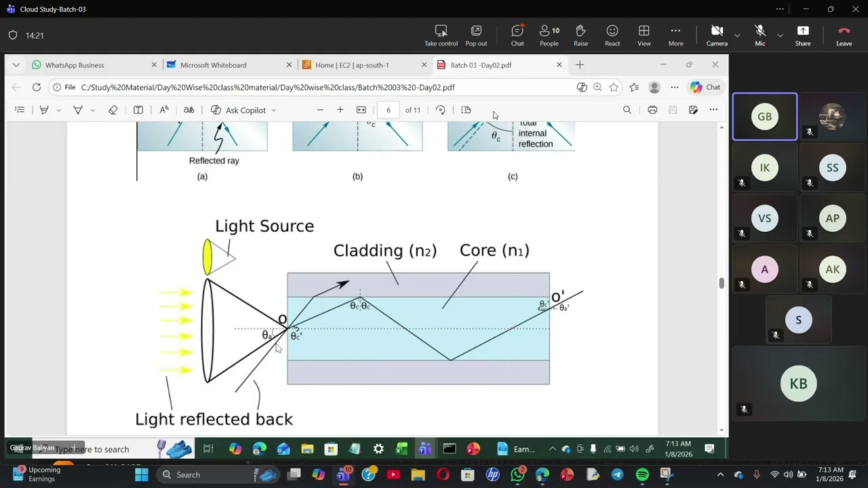This screenshot has height=488, width=868.
Task: Open a new browser tab
Action: point(580,65)
